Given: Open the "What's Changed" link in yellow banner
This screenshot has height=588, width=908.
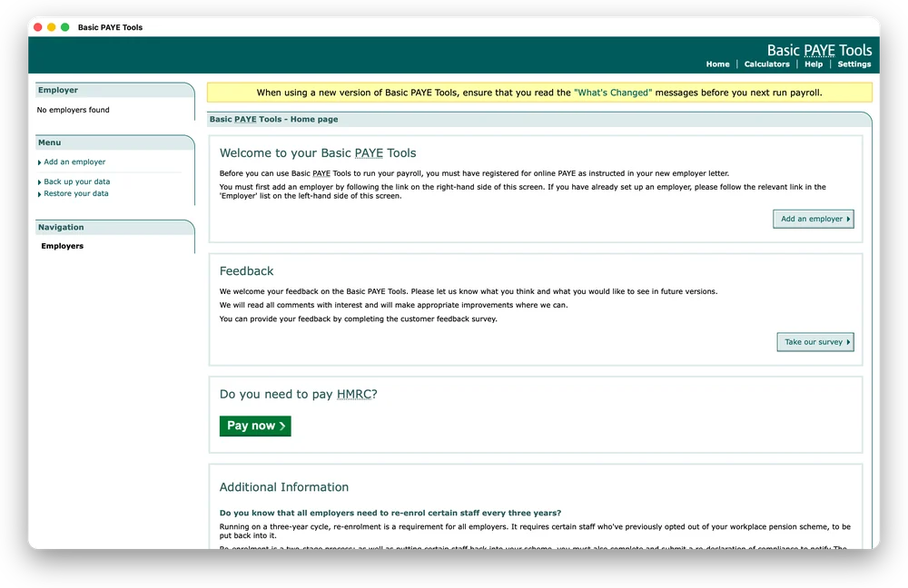Looking at the screenshot, I should pyautogui.click(x=613, y=93).
